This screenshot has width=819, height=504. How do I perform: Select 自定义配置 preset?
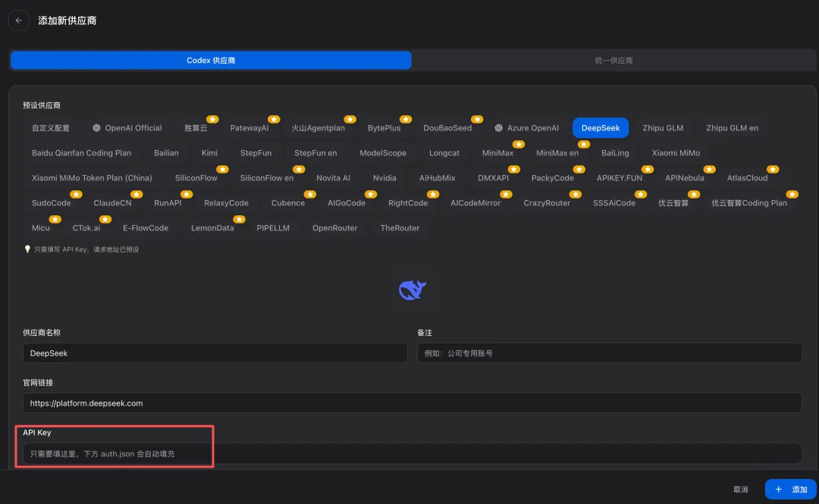coord(51,128)
